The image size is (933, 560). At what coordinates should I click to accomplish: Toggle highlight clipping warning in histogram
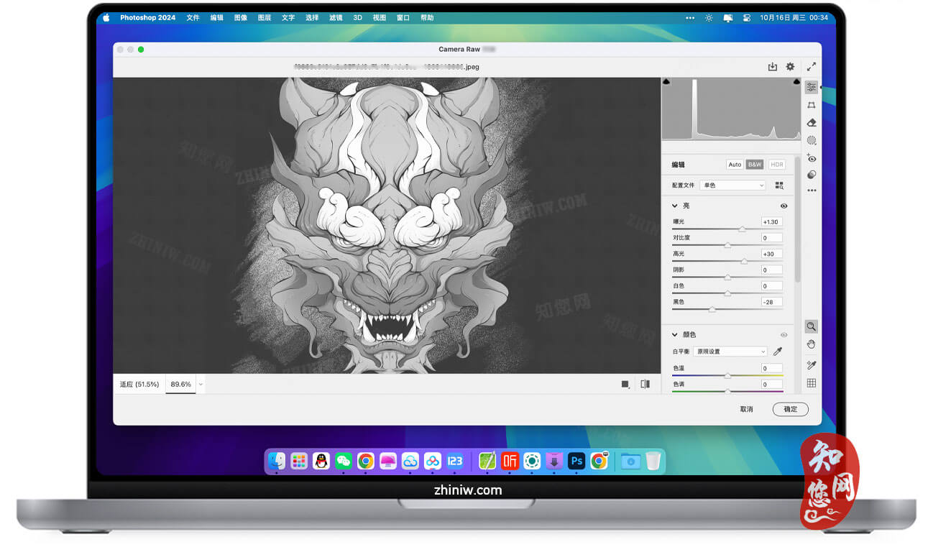(x=796, y=83)
